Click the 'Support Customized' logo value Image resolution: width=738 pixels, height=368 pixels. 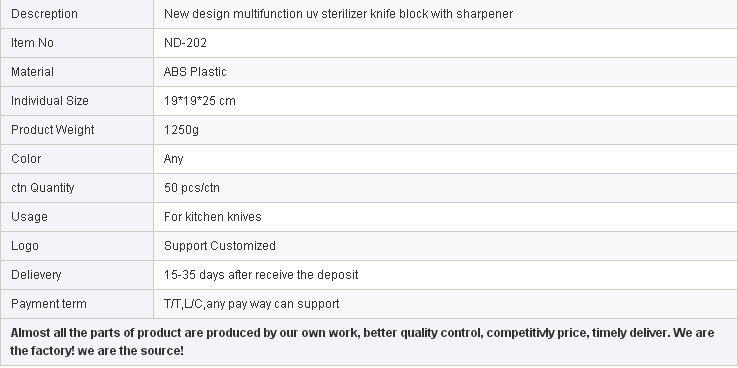219,246
